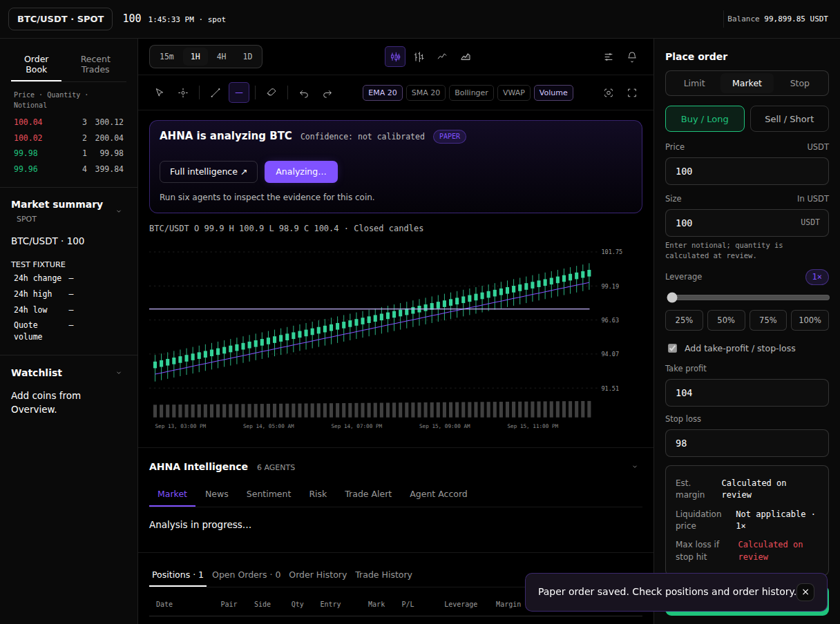Toggle the Bollinger indicator
This screenshot has width=840, height=624.
(472, 92)
